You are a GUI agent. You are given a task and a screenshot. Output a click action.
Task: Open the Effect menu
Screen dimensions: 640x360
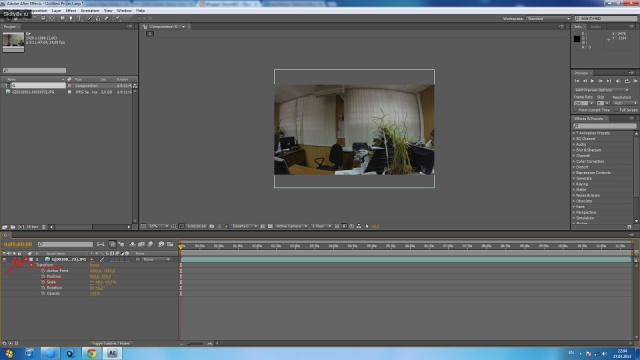point(71,10)
